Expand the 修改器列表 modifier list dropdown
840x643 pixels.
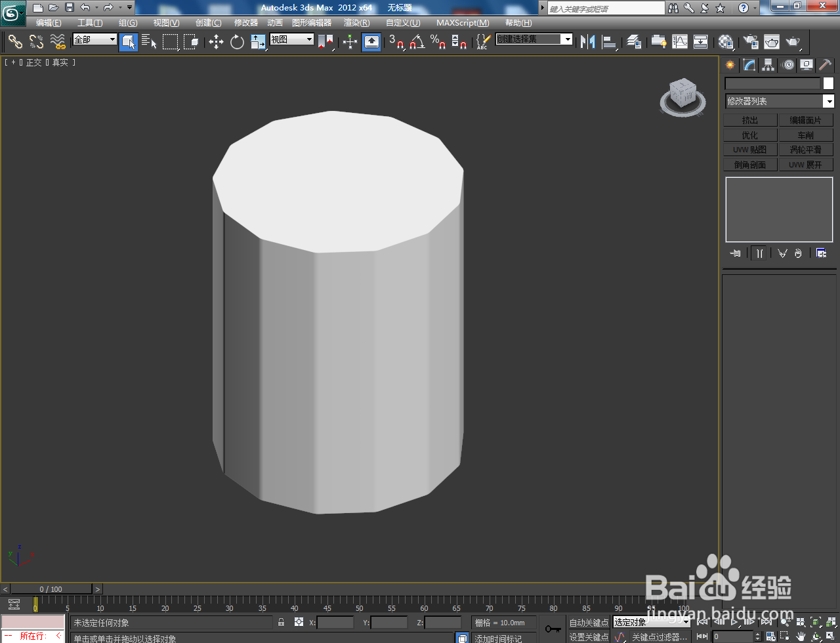tap(780, 101)
